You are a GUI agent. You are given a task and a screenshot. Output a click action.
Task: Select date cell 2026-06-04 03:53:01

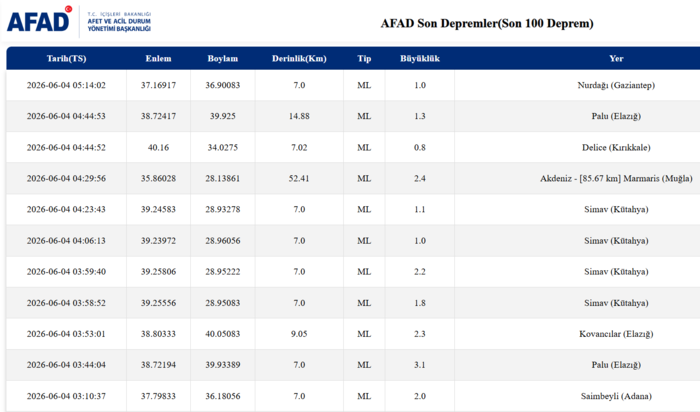(66, 334)
